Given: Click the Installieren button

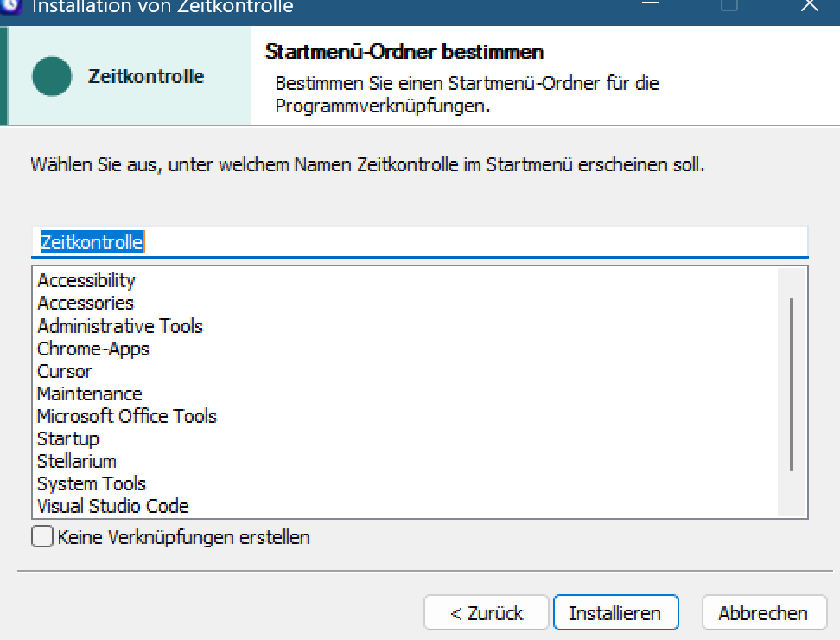Looking at the screenshot, I should (615, 612).
